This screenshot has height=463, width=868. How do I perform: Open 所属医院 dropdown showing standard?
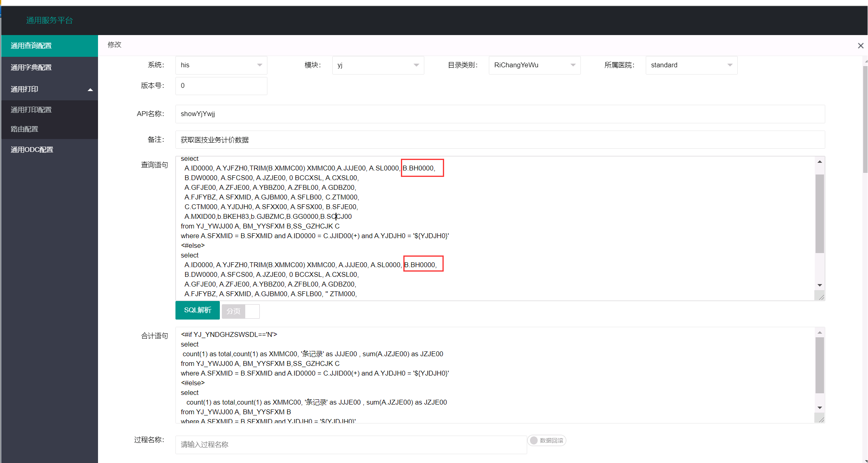tap(691, 65)
